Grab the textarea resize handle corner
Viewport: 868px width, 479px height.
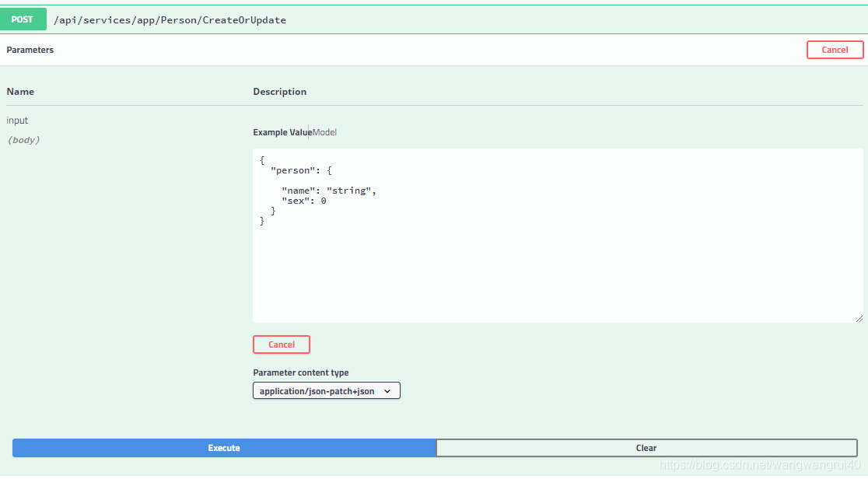coord(859,318)
